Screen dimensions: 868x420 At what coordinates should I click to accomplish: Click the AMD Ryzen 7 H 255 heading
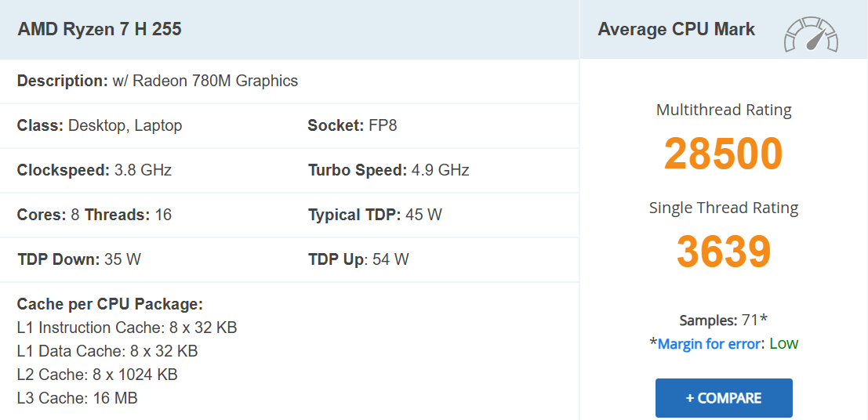(100, 30)
